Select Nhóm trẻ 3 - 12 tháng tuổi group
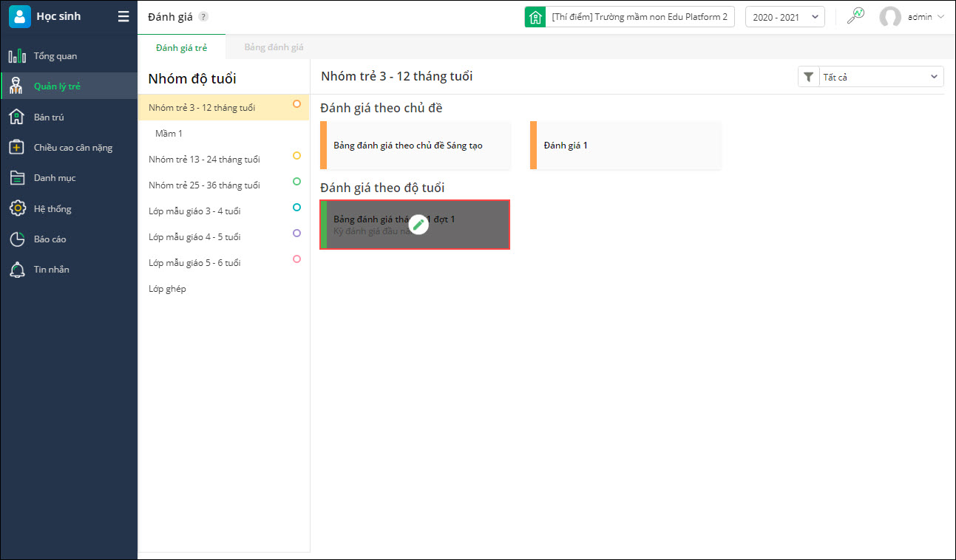 pyautogui.click(x=223, y=107)
